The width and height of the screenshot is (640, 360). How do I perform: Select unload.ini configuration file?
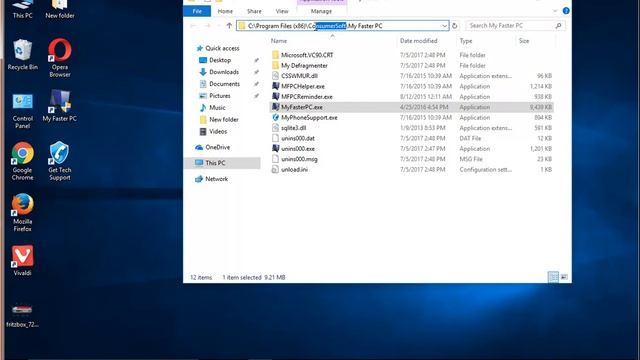pyautogui.click(x=412, y=169)
